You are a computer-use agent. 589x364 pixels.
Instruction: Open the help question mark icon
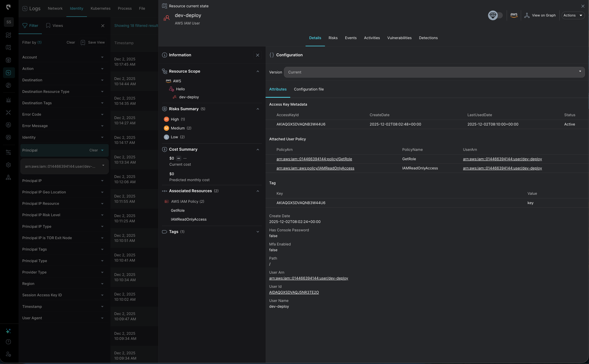click(x=9, y=342)
